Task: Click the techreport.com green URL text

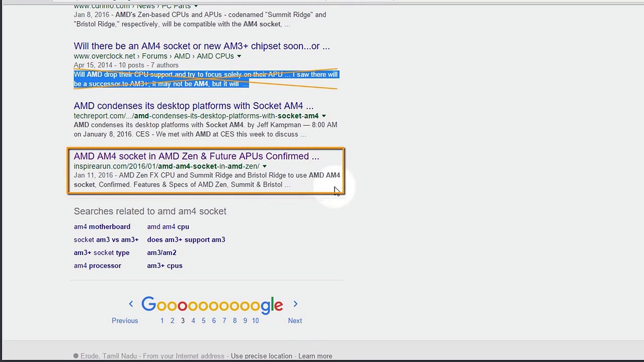Action: point(196,116)
